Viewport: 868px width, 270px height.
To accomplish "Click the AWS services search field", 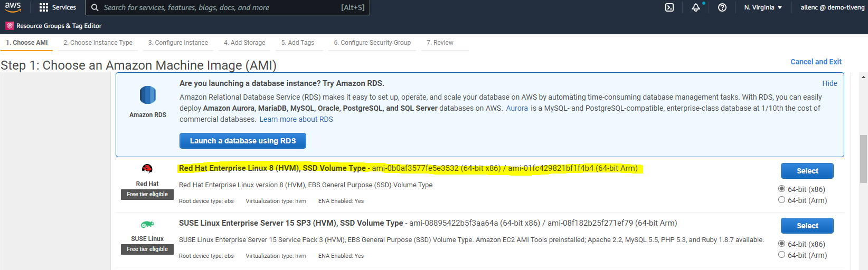I will point(222,7).
